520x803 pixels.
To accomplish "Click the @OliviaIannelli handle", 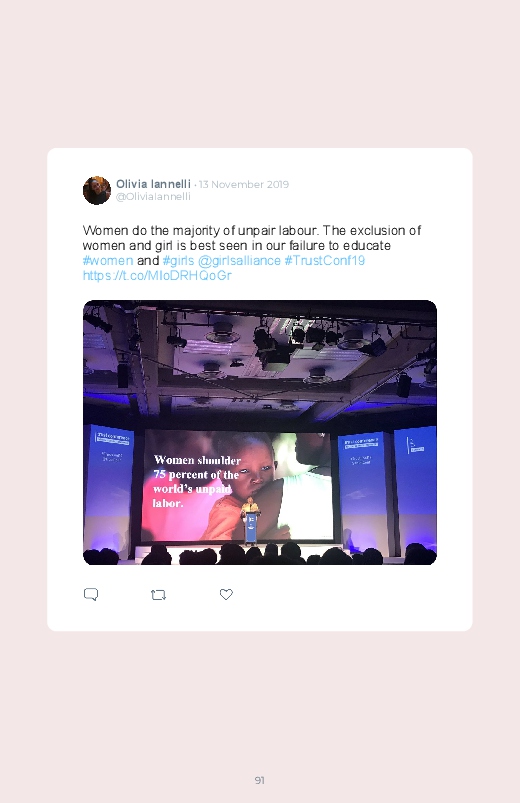I will point(153,197).
